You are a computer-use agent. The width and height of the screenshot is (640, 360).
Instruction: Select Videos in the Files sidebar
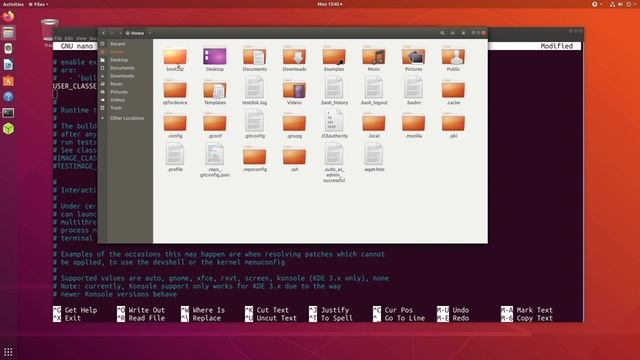point(126,100)
